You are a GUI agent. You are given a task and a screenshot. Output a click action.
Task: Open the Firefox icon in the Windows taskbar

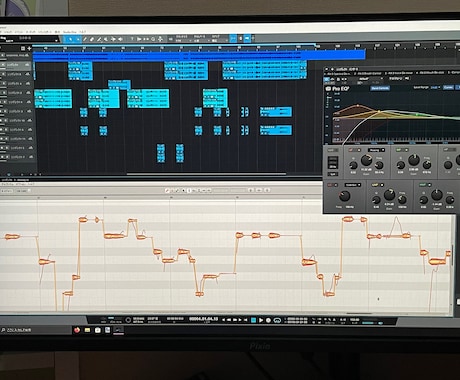[77, 330]
